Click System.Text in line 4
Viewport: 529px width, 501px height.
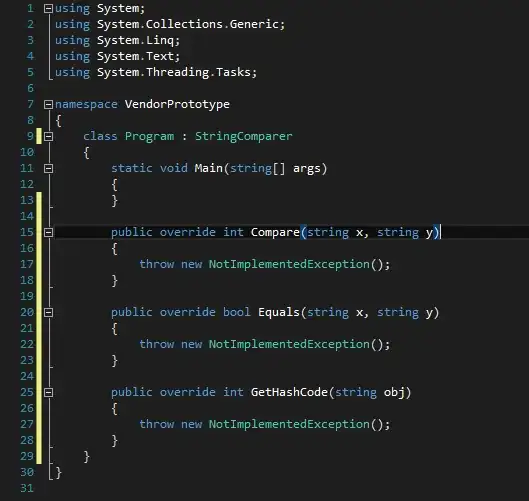[135, 56]
